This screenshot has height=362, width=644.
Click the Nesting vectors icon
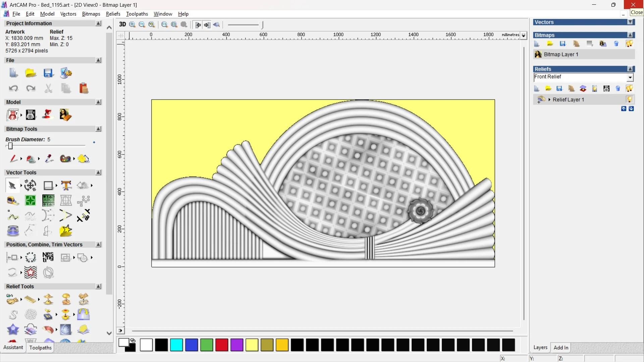[48, 257]
